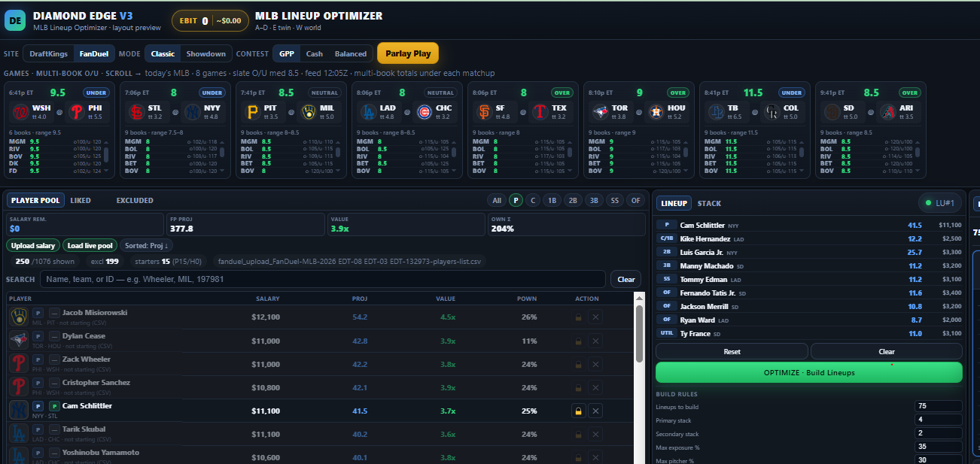Open the Liked tab
This screenshot has width=980, height=464.
click(81, 200)
